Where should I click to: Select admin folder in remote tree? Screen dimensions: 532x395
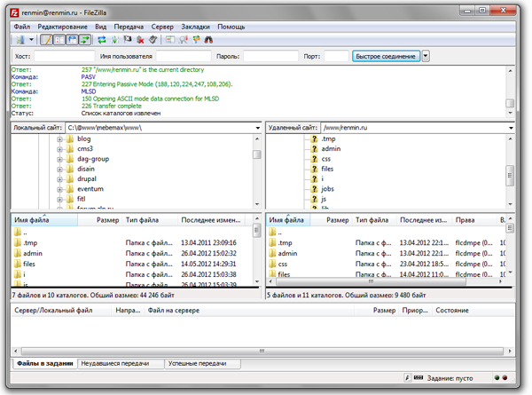(331, 149)
